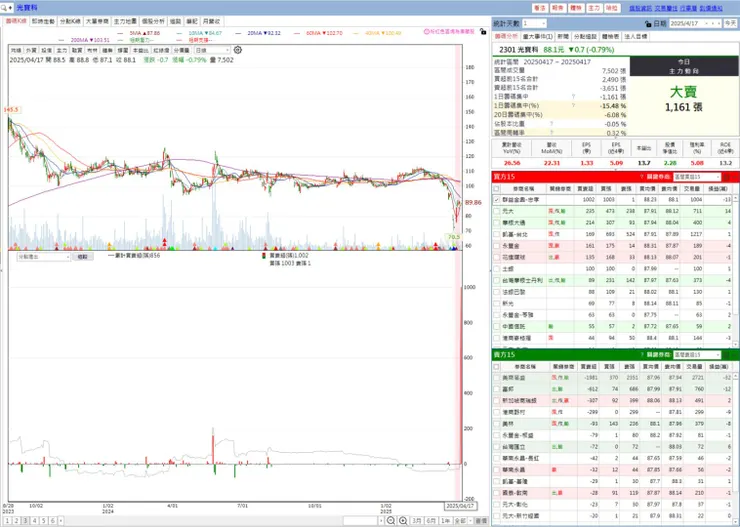Check the 港商野村 seller checkbox

496,412
